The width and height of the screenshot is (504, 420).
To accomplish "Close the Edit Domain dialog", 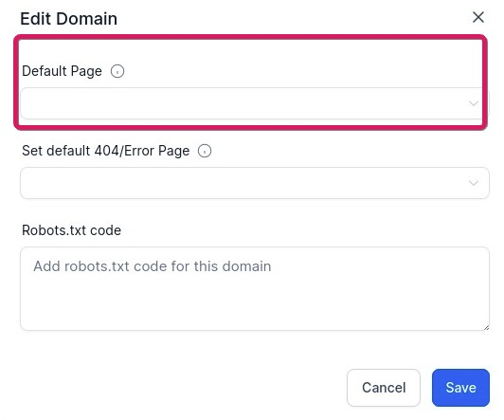I will click(x=478, y=17).
